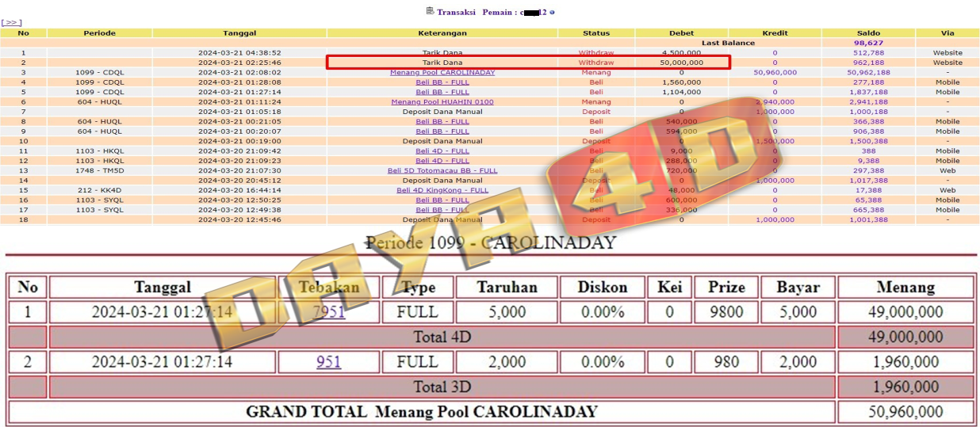Open Beli BB - FULL in row 5
This screenshot has width=980, height=427.
coord(442,92)
